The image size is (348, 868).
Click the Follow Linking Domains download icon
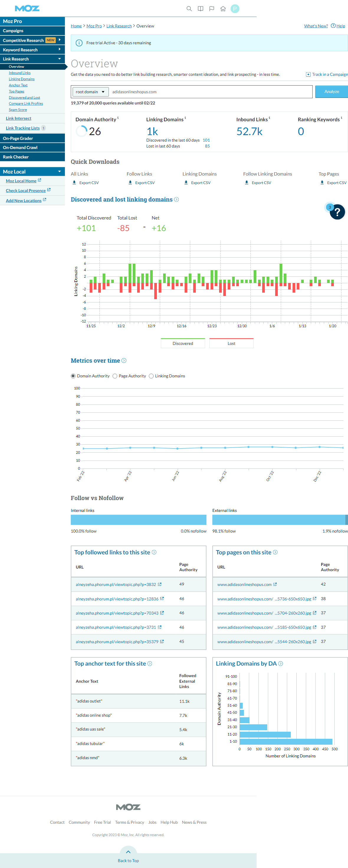pyautogui.click(x=247, y=183)
